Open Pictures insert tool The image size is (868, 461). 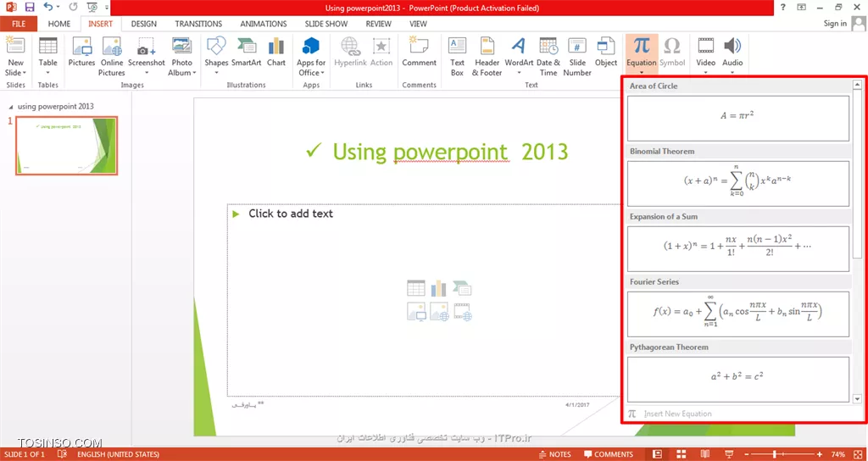(x=82, y=52)
